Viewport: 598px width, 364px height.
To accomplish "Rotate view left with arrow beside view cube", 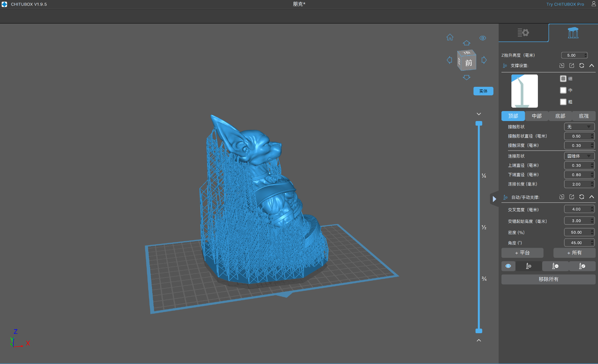I will pyautogui.click(x=449, y=60).
